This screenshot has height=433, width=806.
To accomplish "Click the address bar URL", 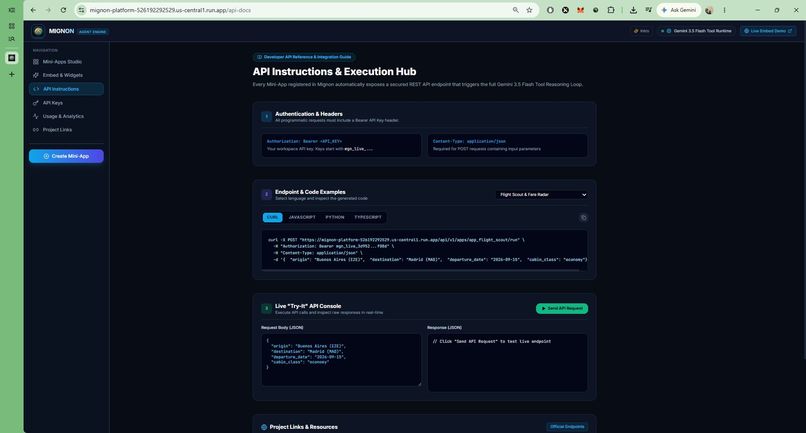I will (x=170, y=10).
